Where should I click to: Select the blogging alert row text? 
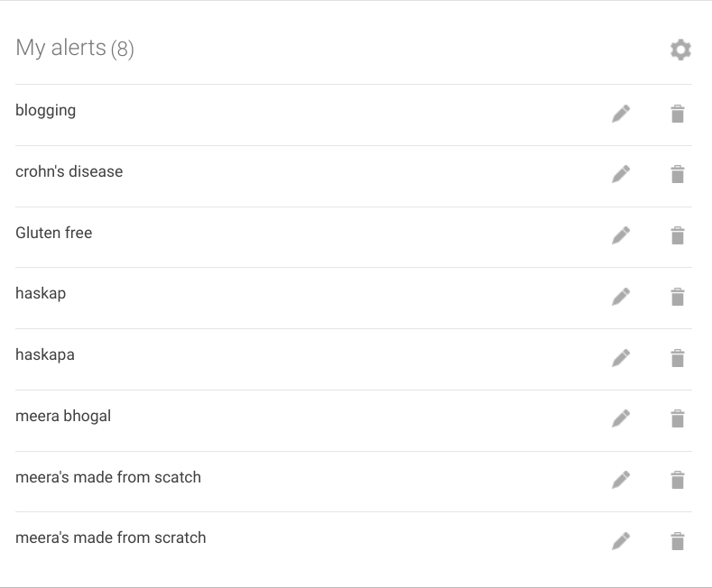(x=45, y=111)
